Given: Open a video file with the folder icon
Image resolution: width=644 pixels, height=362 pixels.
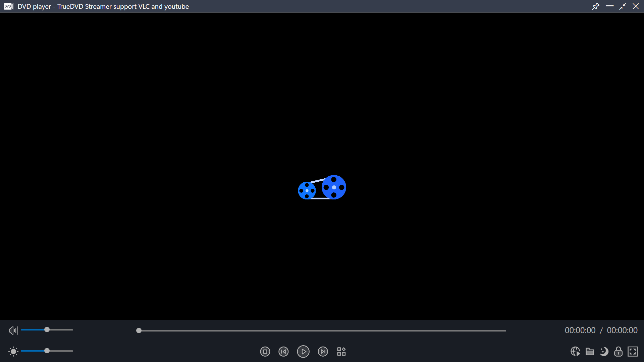Looking at the screenshot, I should [590, 352].
